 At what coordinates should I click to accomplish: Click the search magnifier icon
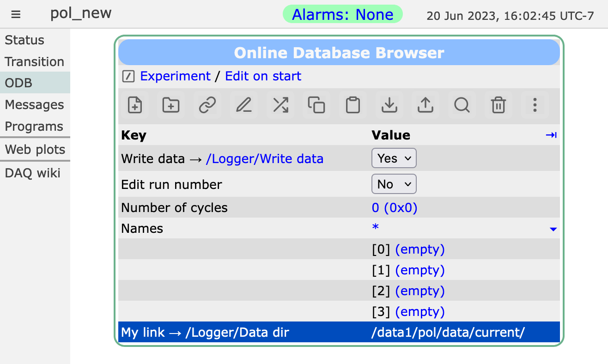pos(462,105)
